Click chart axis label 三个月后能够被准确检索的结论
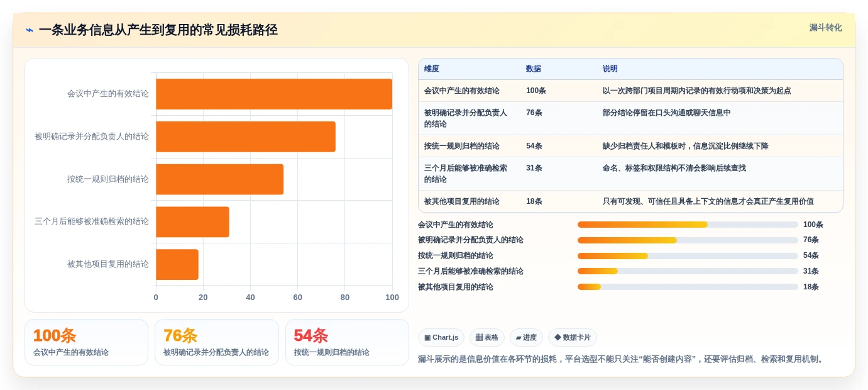This screenshot has width=868, height=390. pyautogui.click(x=92, y=221)
